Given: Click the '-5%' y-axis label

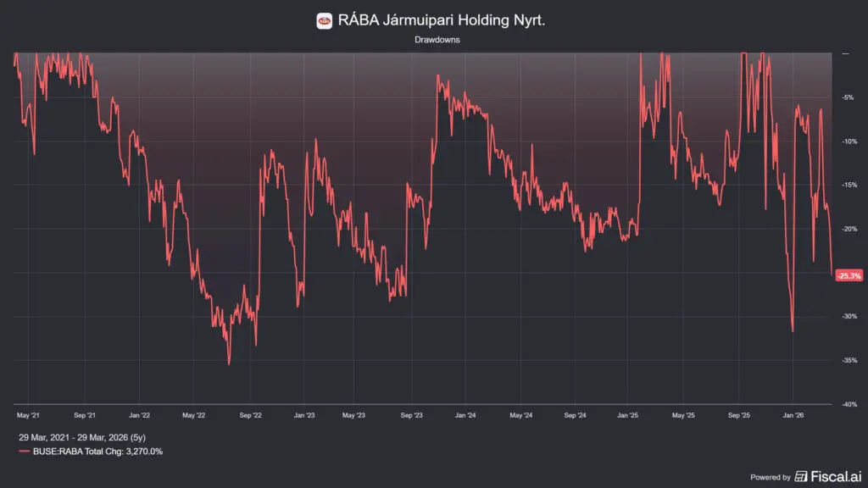Looking at the screenshot, I should point(848,97).
